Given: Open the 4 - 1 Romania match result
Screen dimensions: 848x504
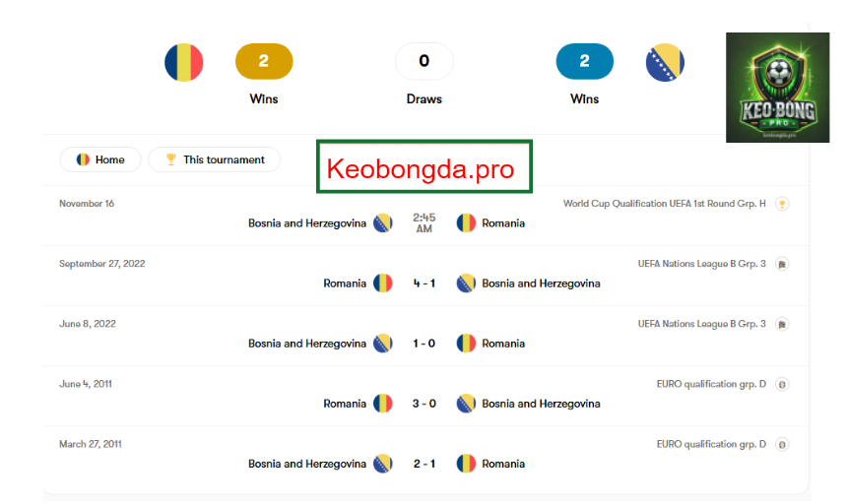Looking at the screenshot, I should (424, 283).
